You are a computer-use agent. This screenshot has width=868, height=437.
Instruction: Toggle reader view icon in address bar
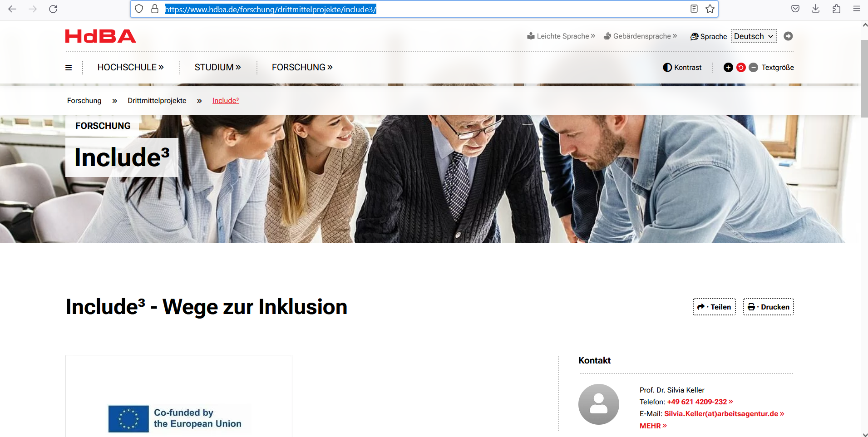(x=694, y=9)
